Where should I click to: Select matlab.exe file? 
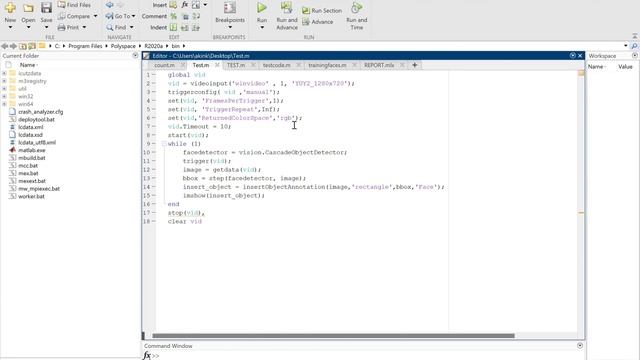[32, 150]
